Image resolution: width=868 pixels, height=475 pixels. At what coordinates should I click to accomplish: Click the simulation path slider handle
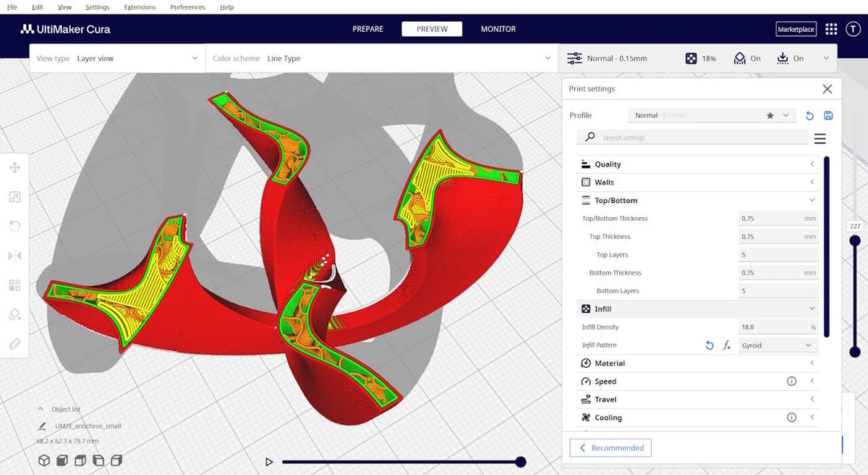coord(521,462)
